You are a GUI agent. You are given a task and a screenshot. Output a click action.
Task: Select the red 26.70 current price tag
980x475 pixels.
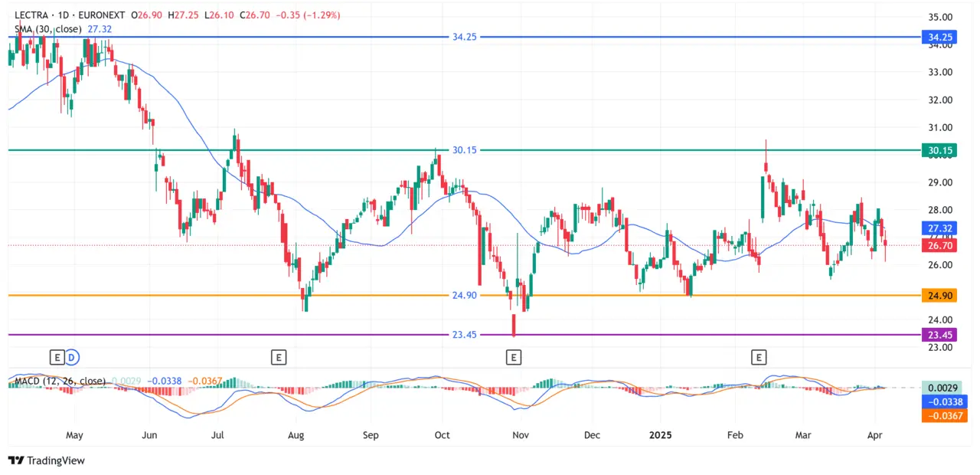pos(939,246)
